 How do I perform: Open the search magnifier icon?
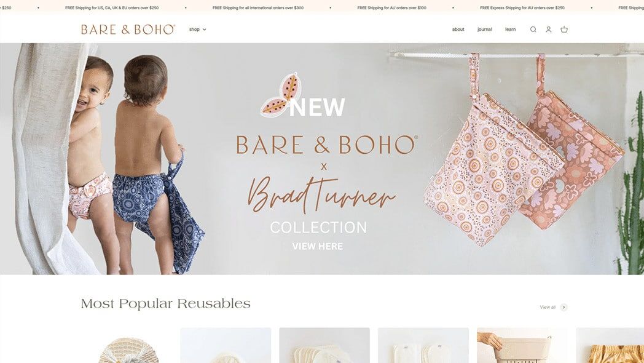(x=533, y=30)
